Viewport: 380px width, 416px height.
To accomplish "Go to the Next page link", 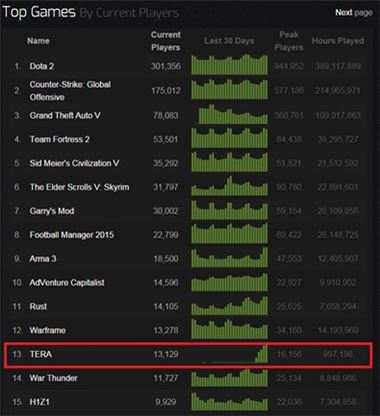I will point(354,13).
